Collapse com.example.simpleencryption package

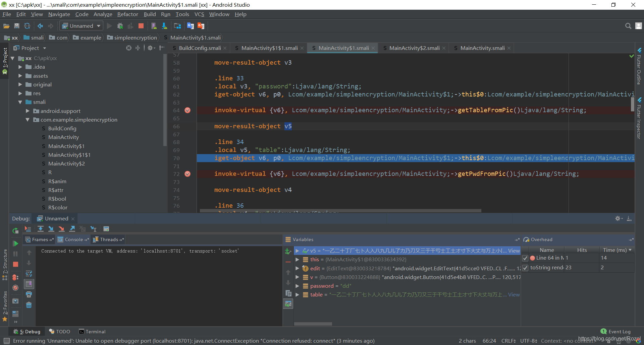pyautogui.click(x=28, y=120)
